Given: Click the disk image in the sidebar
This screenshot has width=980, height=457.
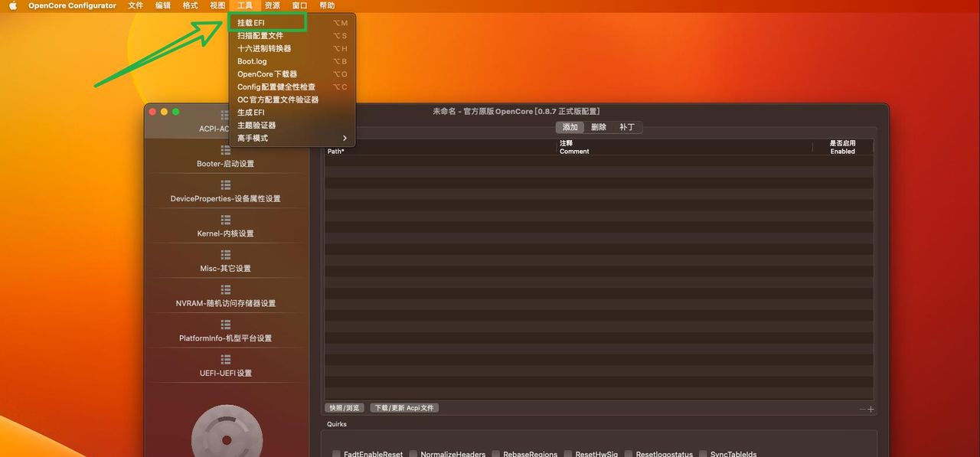Looking at the screenshot, I should 227,432.
